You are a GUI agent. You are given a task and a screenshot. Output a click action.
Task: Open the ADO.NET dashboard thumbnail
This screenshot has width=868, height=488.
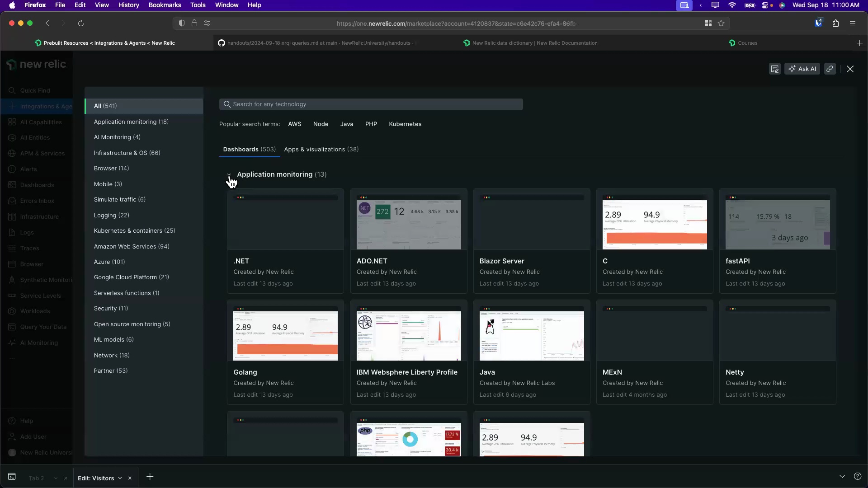coord(409,222)
